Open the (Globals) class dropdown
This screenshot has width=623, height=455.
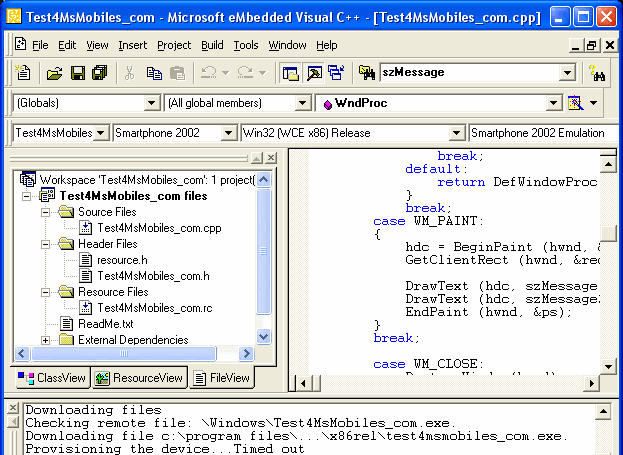tap(152, 103)
